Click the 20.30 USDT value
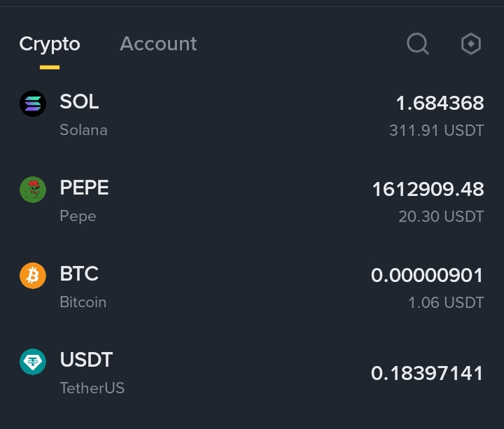This screenshot has height=429, width=504. click(x=441, y=217)
